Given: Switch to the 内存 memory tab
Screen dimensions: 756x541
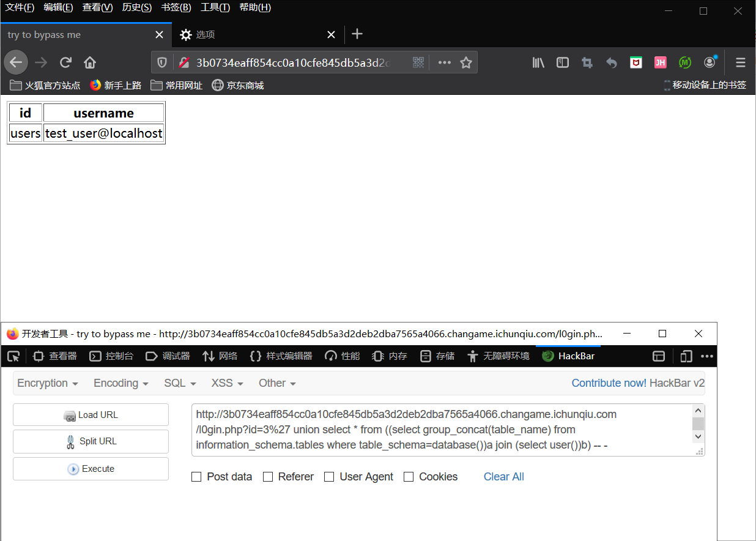Looking at the screenshot, I should 390,356.
